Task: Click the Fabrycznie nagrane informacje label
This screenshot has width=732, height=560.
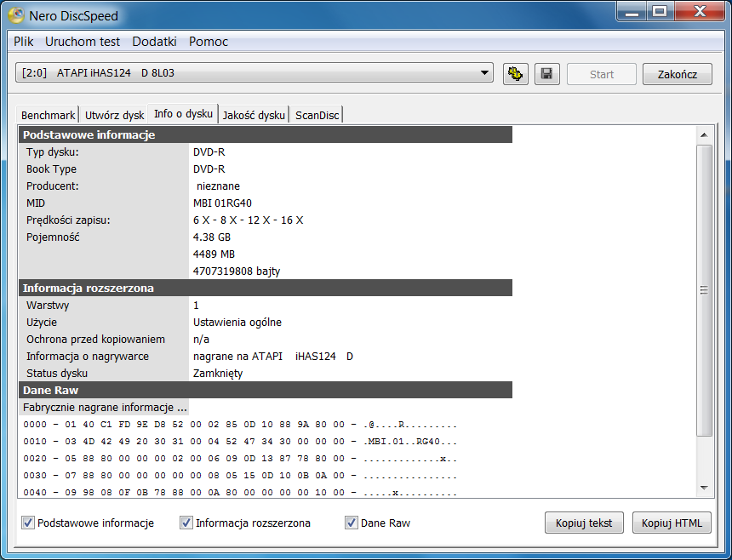Action: [105, 408]
